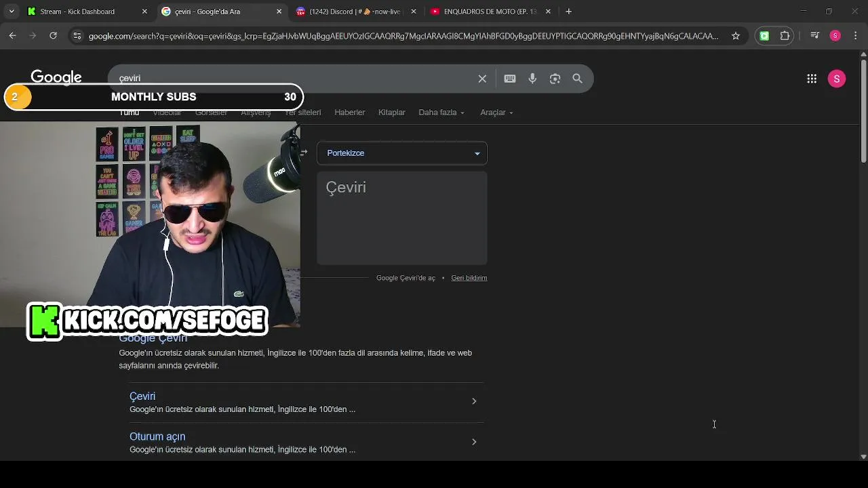Close the ENQUADROS DE MOTO tab
The width and height of the screenshot is (868, 488).
(548, 12)
